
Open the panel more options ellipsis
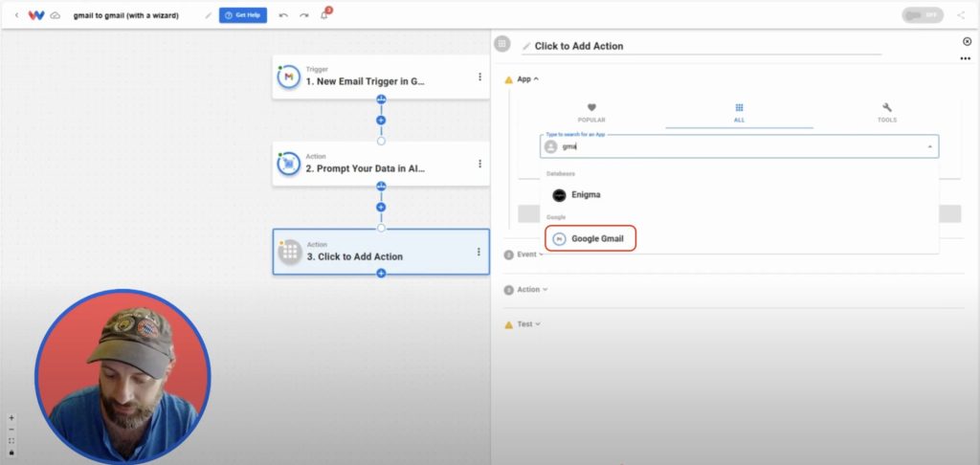966,58
